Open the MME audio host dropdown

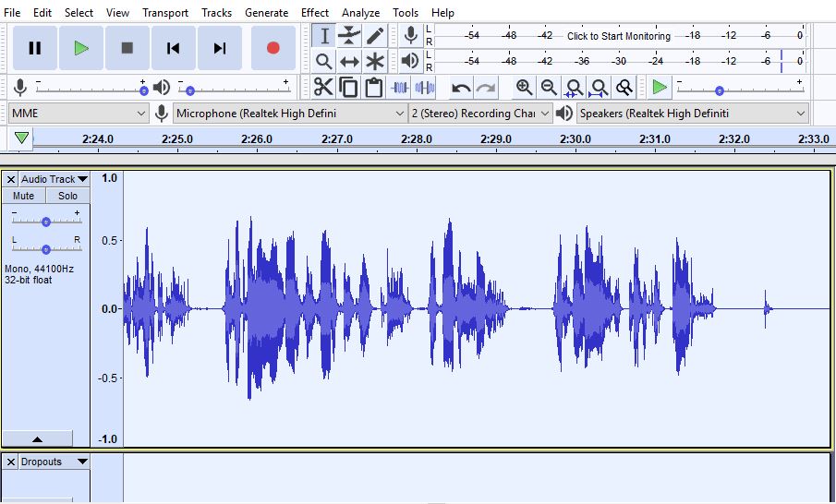(79, 113)
